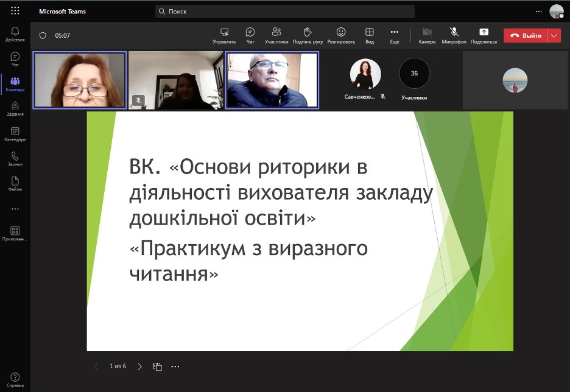The image size is (570, 392).
Task: Open the Управлять control icon
Action: point(224,32)
